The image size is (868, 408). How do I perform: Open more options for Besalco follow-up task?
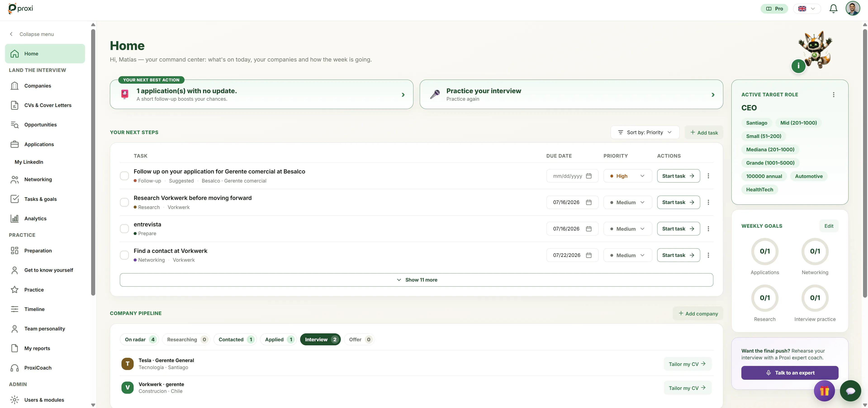coord(708,176)
